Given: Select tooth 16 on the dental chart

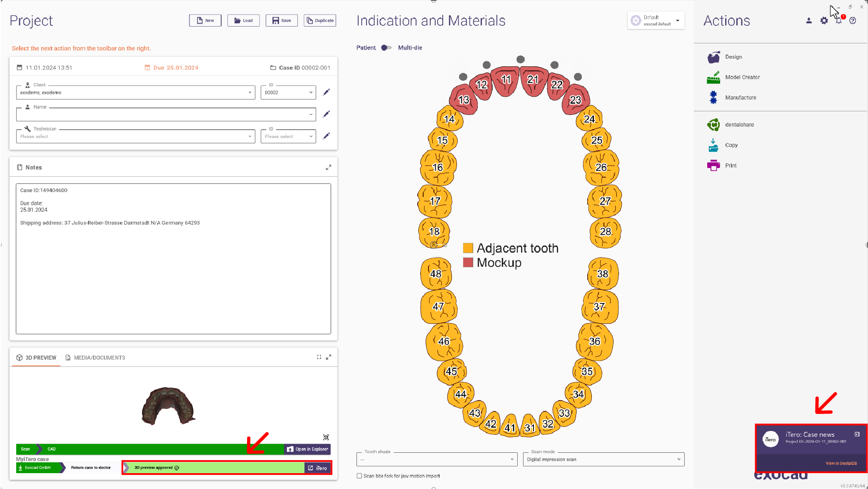Looking at the screenshot, I should pyautogui.click(x=438, y=167).
